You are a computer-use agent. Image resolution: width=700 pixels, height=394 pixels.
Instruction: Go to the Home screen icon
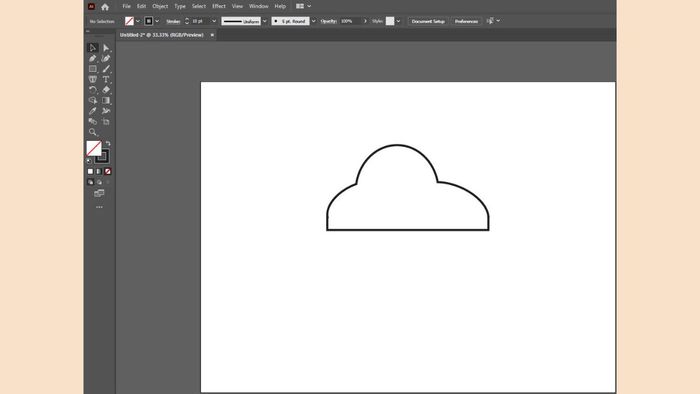(105, 7)
